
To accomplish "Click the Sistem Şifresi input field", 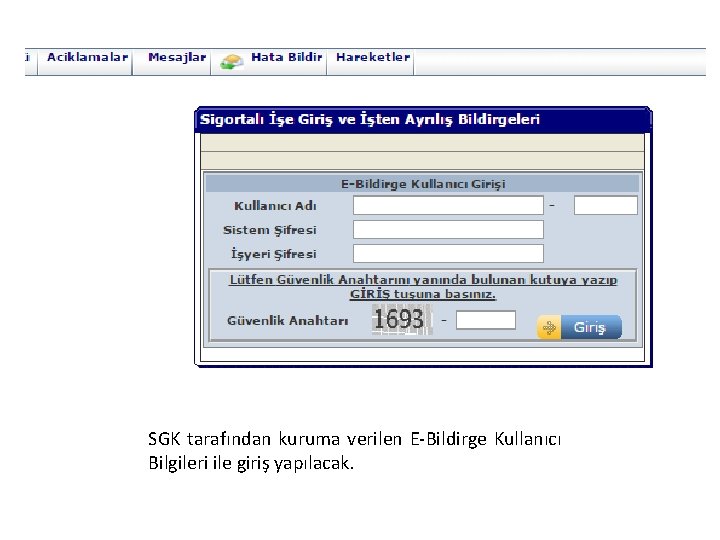I will pos(448,229).
